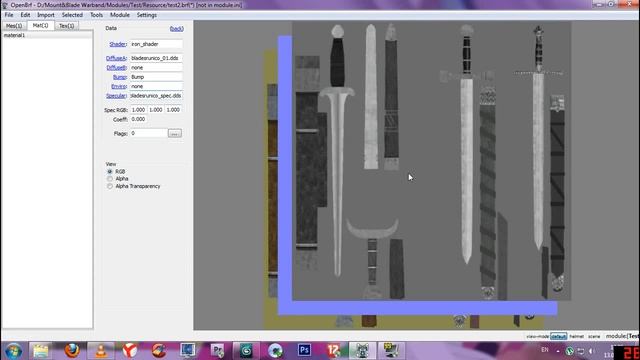640x360 pixels.
Task: Open the monitor-shaped taskbar icon
Action: (x=188, y=351)
